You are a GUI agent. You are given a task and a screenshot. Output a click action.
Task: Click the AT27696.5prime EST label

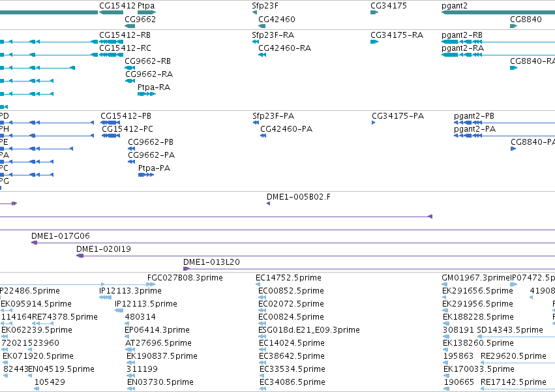pyautogui.click(x=158, y=343)
